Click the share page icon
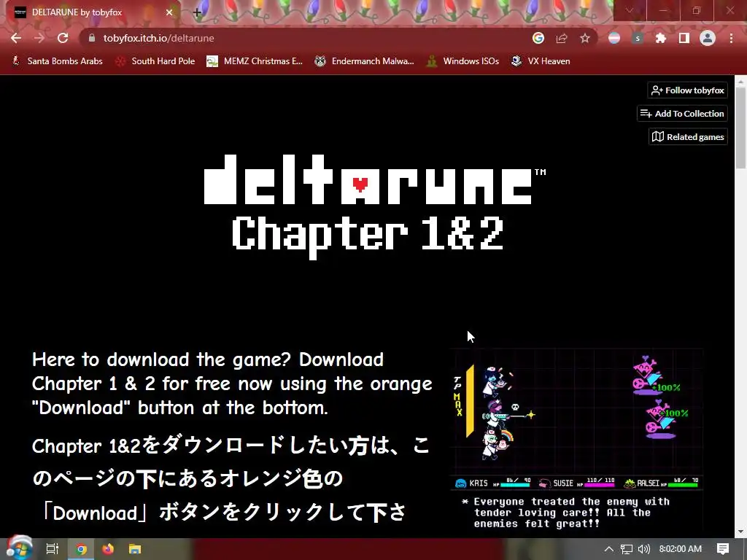The image size is (747, 560). pyautogui.click(x=562, y=38)
